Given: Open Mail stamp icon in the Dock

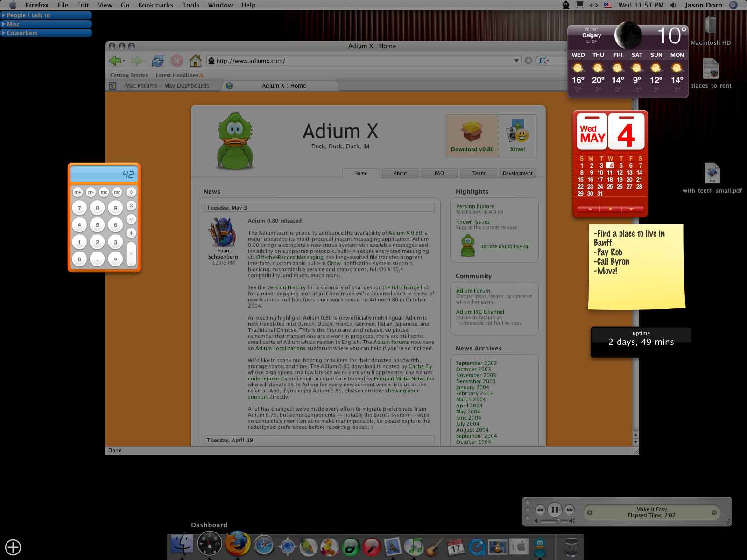Looking at the screenshot, I should [393, 546].
